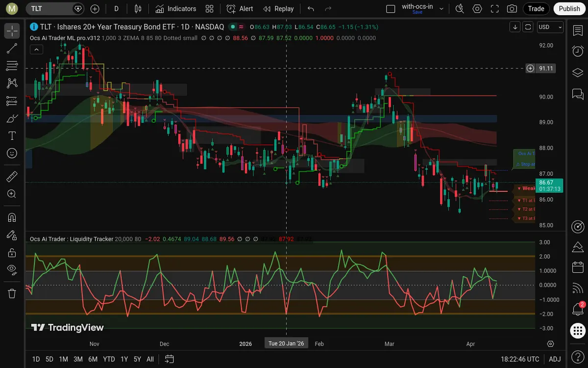588x368 pixels.
Task: Enter fullscreen mode
Action: click(495, 9)
